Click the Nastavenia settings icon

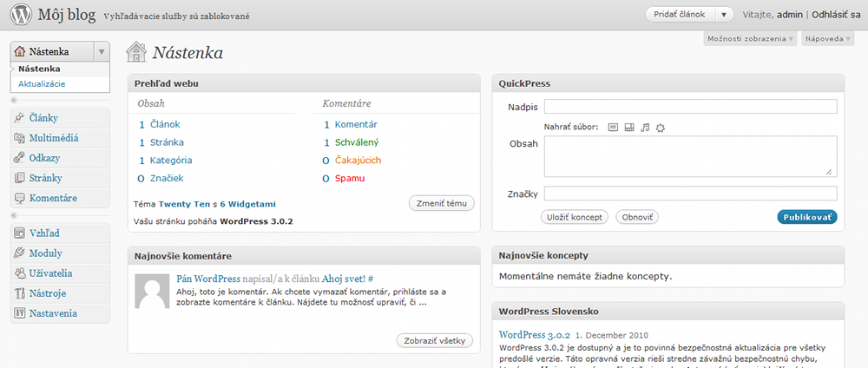pos(20,312)
